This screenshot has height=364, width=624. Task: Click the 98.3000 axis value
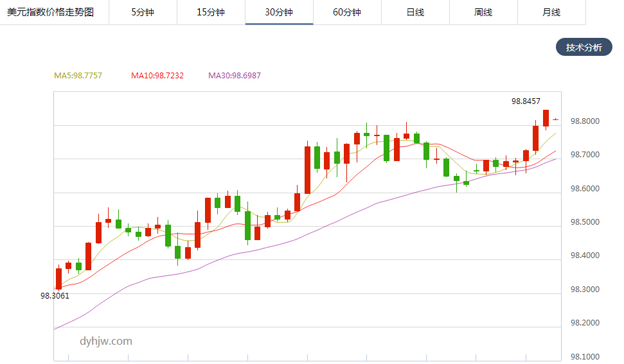[x=585, y=290]
